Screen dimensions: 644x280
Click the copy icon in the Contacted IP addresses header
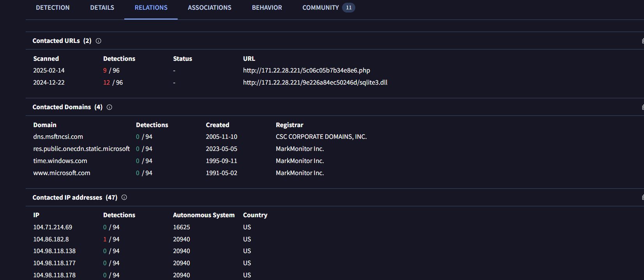click(642, 197)
